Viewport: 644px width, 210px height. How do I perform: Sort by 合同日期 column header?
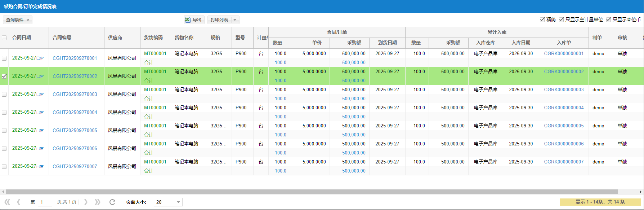coord(22,38)
